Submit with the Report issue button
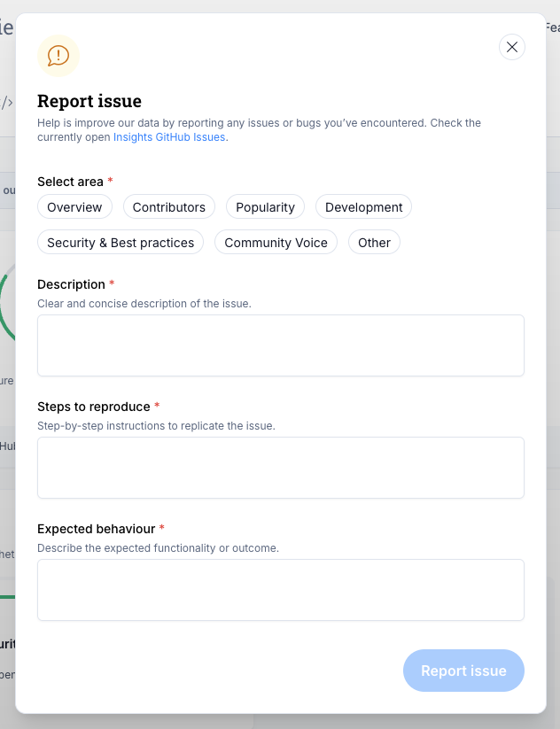The width and height of the screenshot is (560, 729). coord(463,671)
